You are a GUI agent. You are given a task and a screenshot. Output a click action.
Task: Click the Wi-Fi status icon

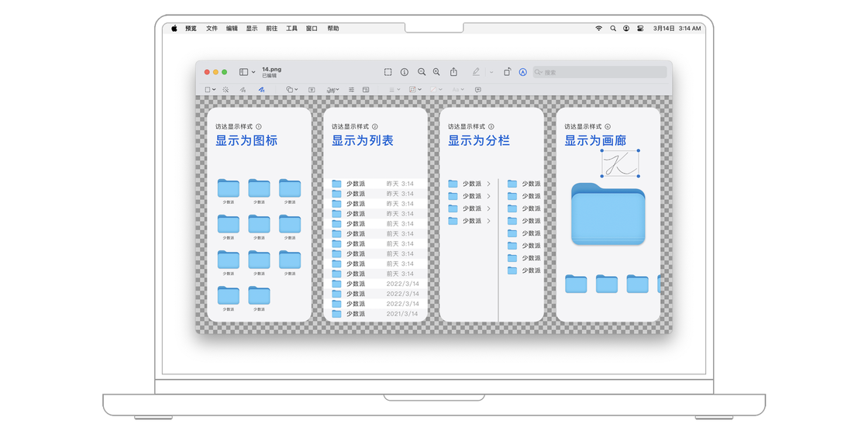pos(599,28)
